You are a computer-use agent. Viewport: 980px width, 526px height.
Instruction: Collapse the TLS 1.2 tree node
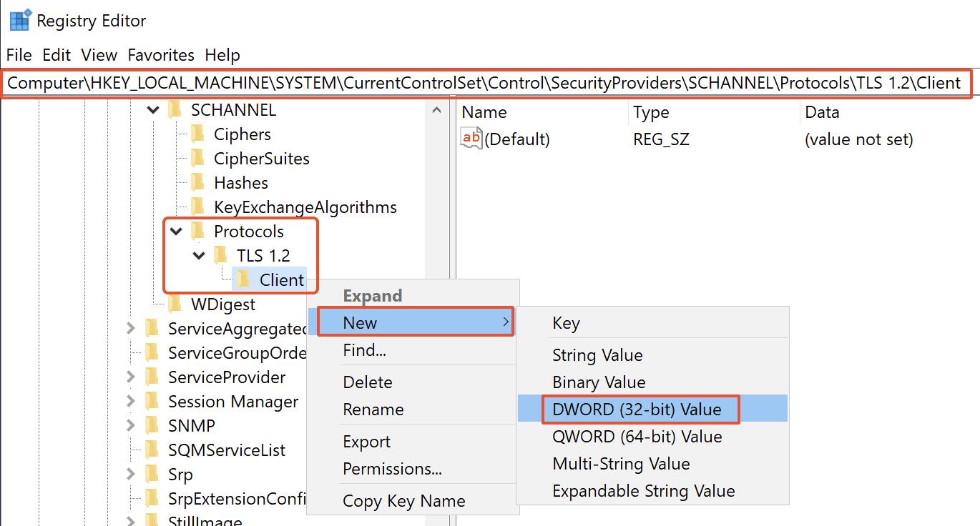pyautogui.click(x=199, y=256)
